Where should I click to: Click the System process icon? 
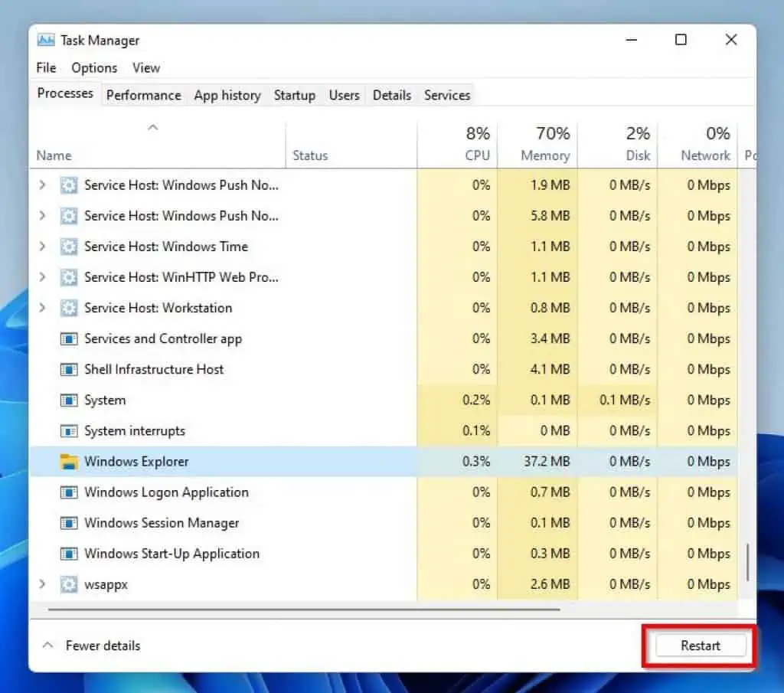(68, 400)
